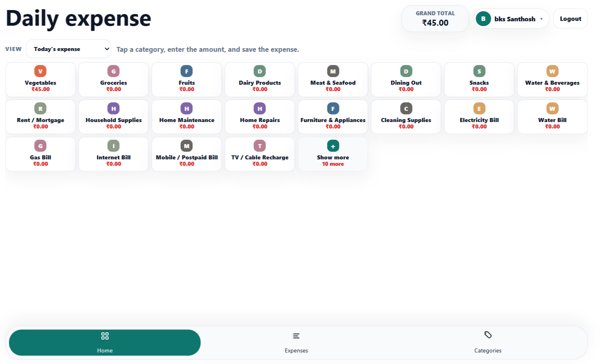The height and width of the screenshot is (364, 600).
Task: Click the Categories tag icon
Action: point(488,335)
